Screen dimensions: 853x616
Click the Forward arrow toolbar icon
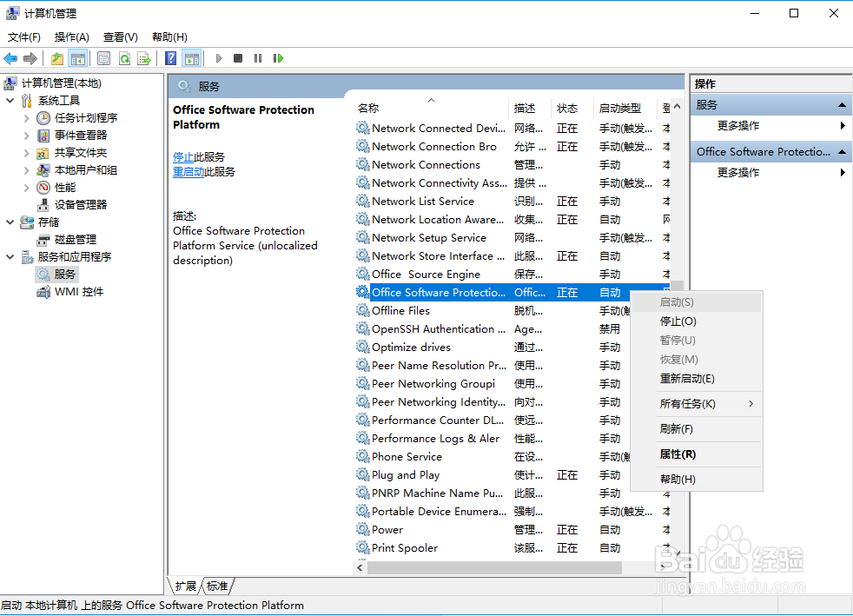tap(30, 58)
